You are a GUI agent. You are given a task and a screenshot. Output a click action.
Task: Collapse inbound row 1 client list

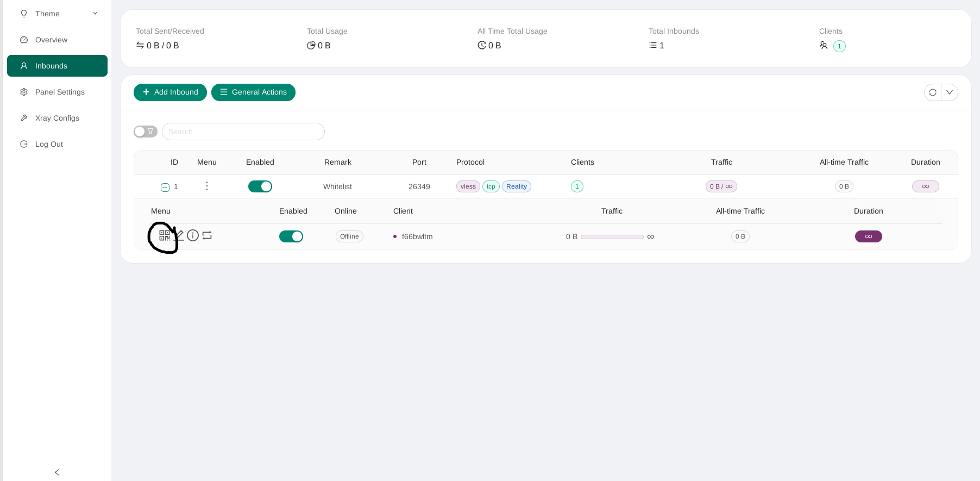pos(165,188)
